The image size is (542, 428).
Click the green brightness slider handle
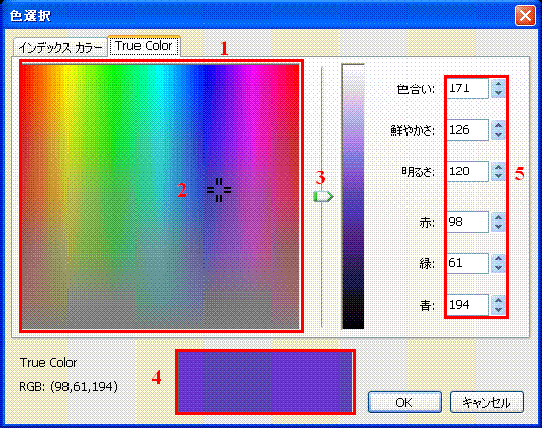323,196
